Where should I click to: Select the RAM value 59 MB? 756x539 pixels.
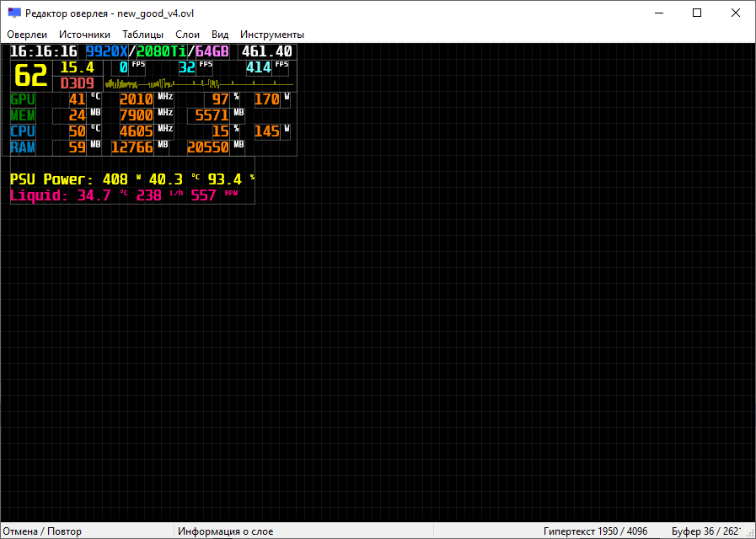(78, 147)
